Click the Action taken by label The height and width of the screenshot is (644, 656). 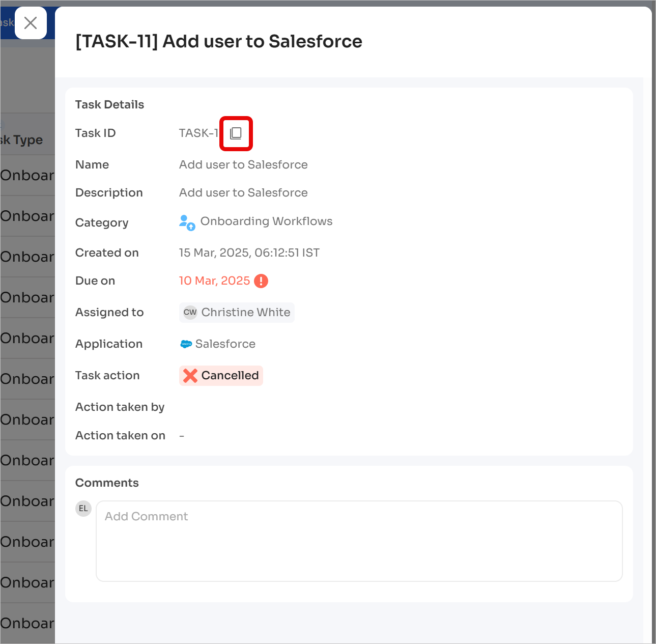point(120,407)
